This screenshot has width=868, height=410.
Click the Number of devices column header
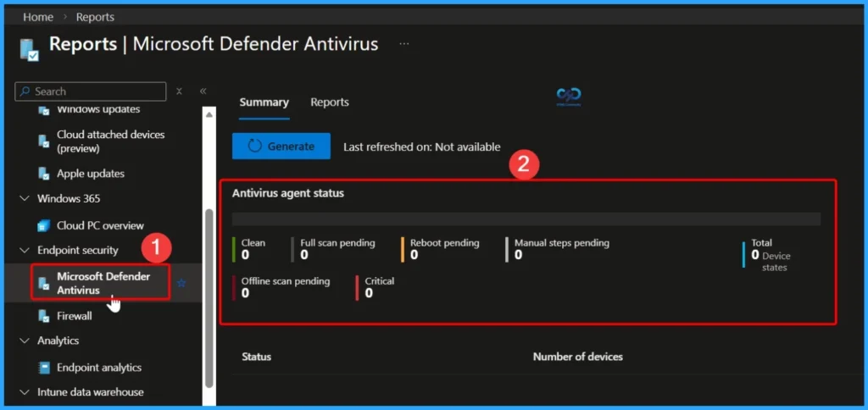tap(578, 357)
